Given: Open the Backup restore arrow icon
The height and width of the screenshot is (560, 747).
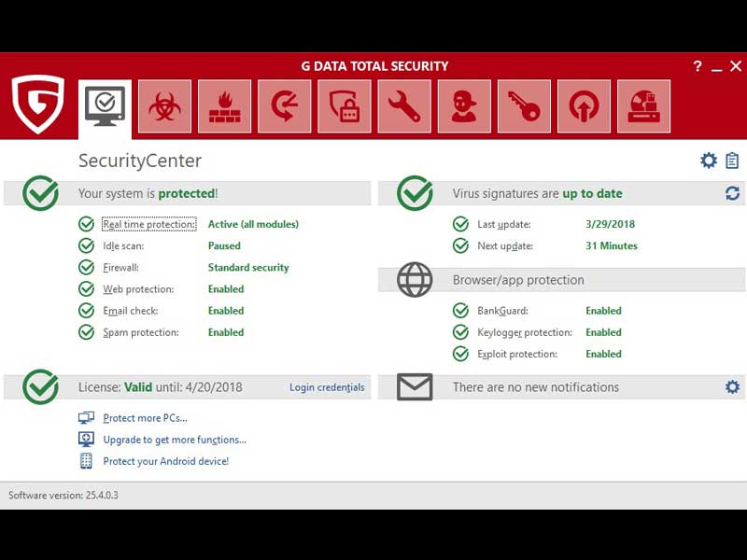Looking at the screenshot, I should point(285,106).
